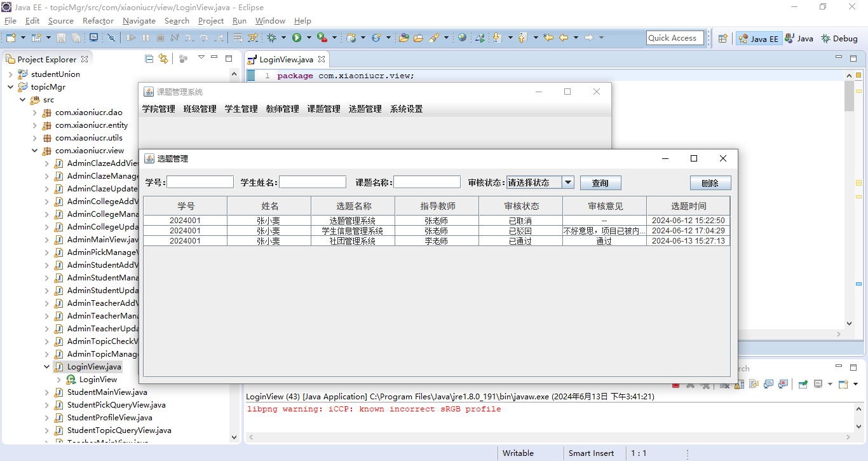Select the LoginView.java editor tab
Screen dimensions: 868x461
(x=286, y=60)
